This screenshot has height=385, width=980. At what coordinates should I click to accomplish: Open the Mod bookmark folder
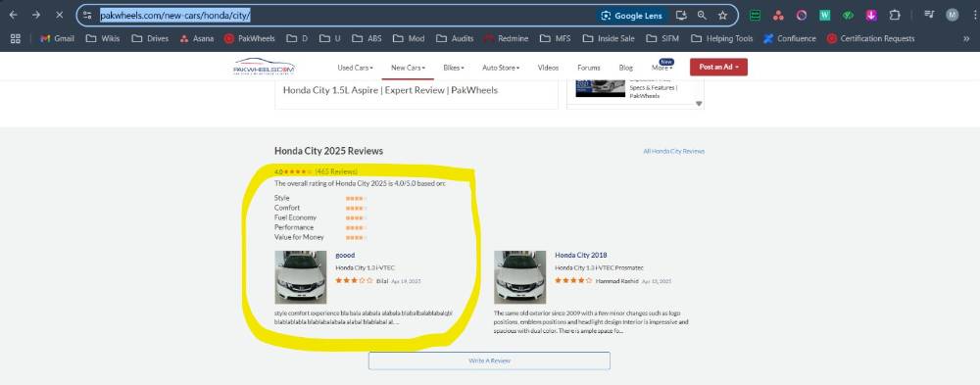point(409,38)
